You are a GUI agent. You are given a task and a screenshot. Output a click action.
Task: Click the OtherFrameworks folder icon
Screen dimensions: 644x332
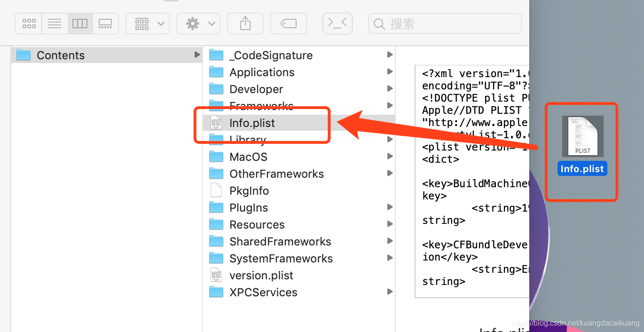[216, 174]
